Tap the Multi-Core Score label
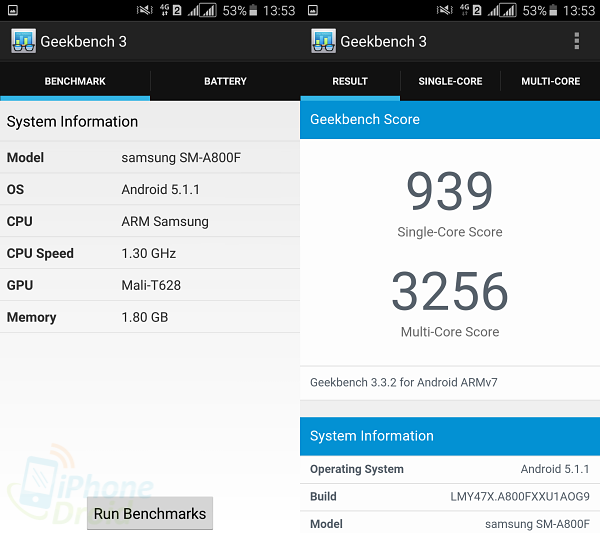Screen dimensions: 600x533 pos(450,332)
